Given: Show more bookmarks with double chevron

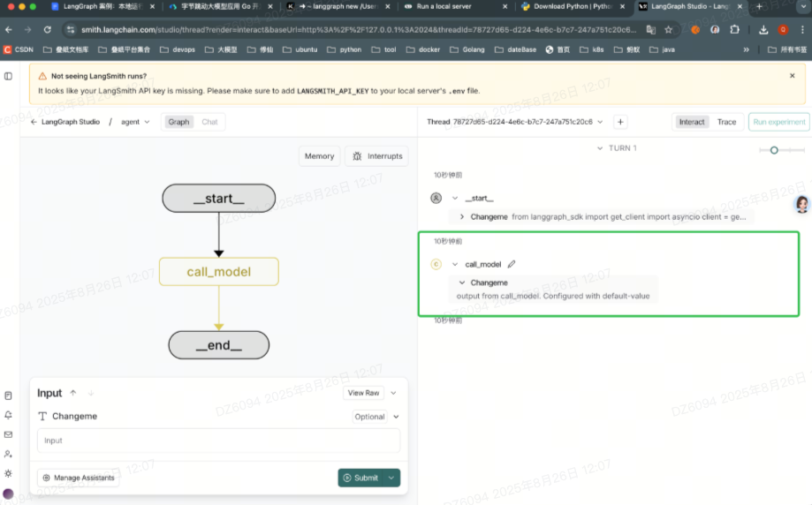Looking at the screenshot, I should pyautogui.click(x=746, y=49).
